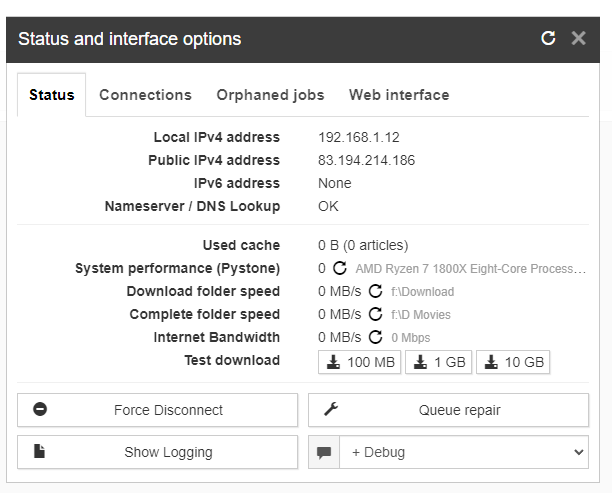Start the 10 GB test download
The width and height of the screenshot is (612, 493).
tap(513, 362)
